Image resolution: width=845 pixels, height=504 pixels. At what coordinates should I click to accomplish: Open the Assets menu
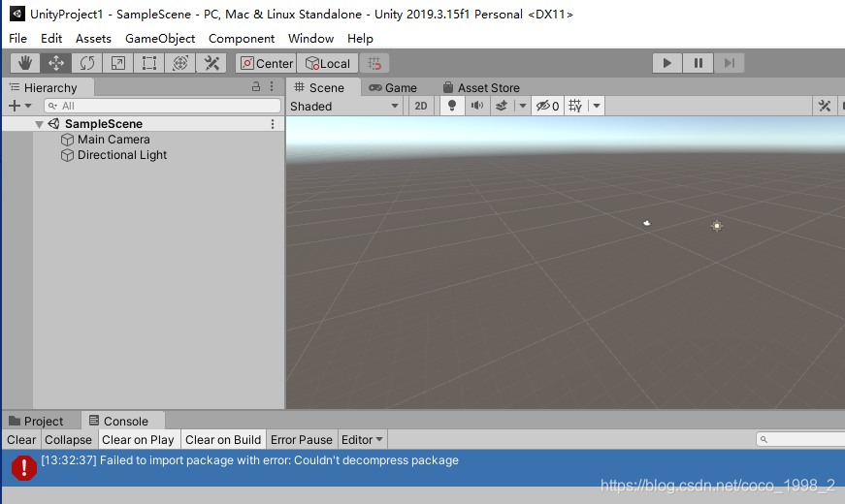tap(93, 39)
